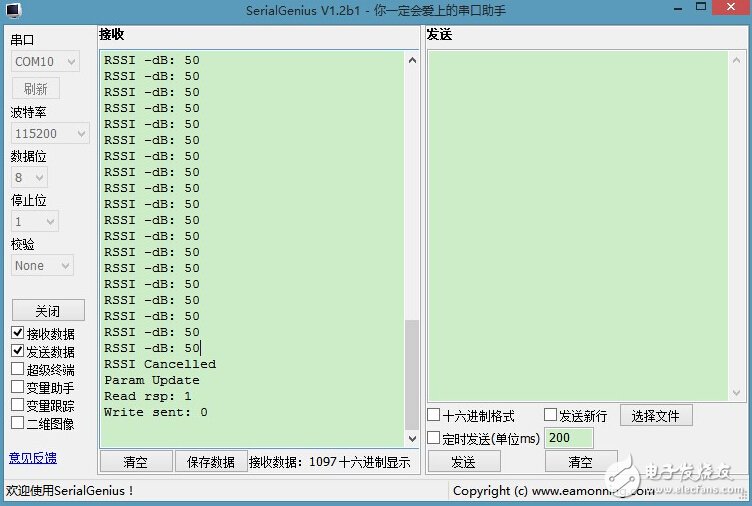The image size is (752, 506).
Task: Click the 发送 send button
Action: [464, 461]
